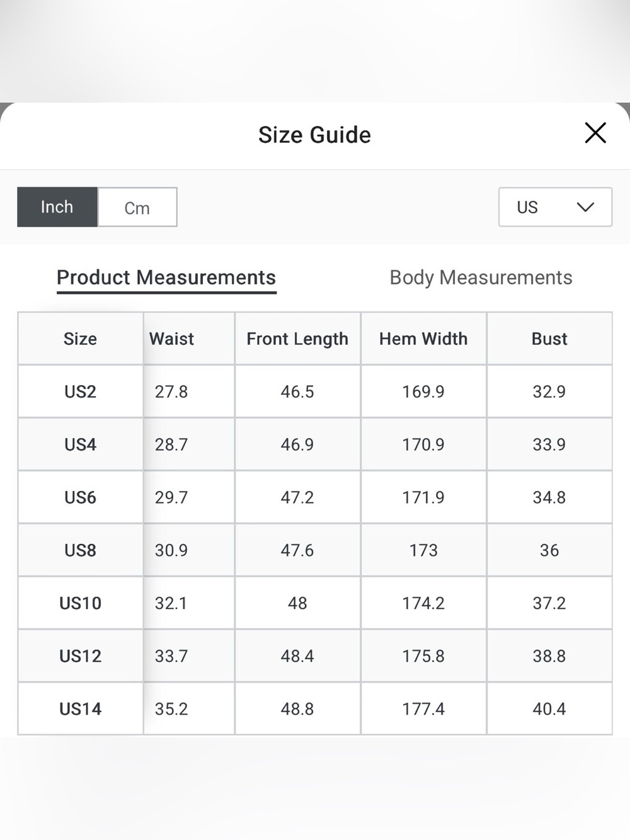Click the Bust column header
This screenshot has width=630, height=840.
tap(549, 338)
